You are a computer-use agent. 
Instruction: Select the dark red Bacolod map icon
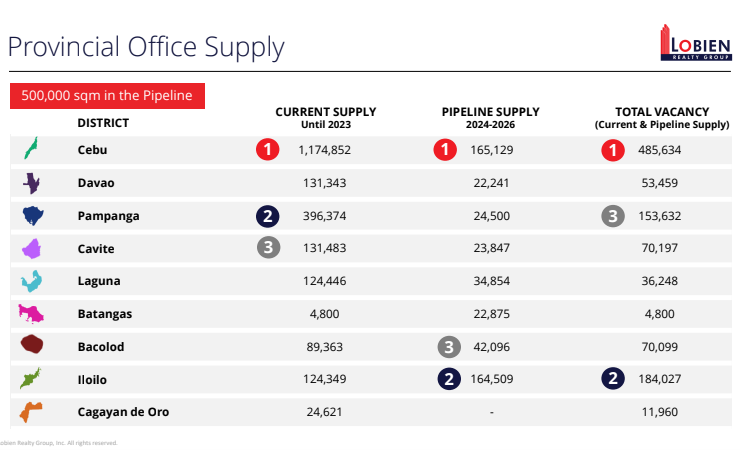click(x=32, y=346)
